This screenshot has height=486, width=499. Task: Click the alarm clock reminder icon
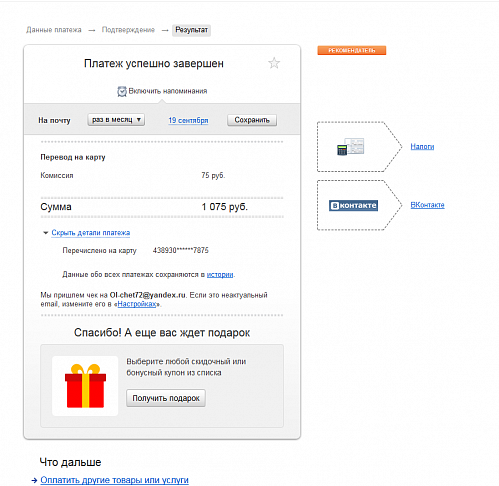click(x=122, y=91)
